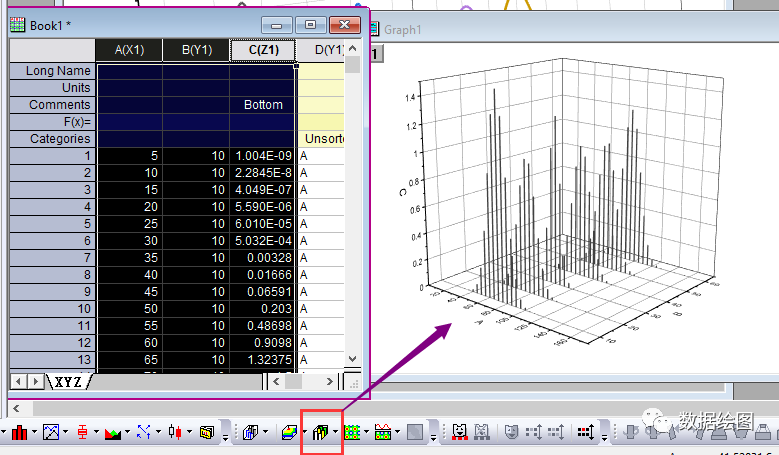Activate the Graph1 window title
Viewport: 779px width, 455px height.
(x=402, y=30)
